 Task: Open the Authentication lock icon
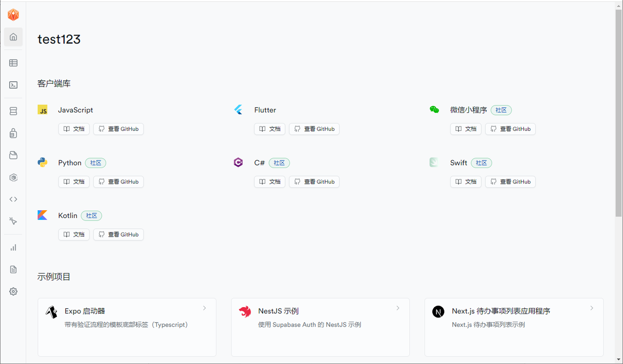(13, 133)
